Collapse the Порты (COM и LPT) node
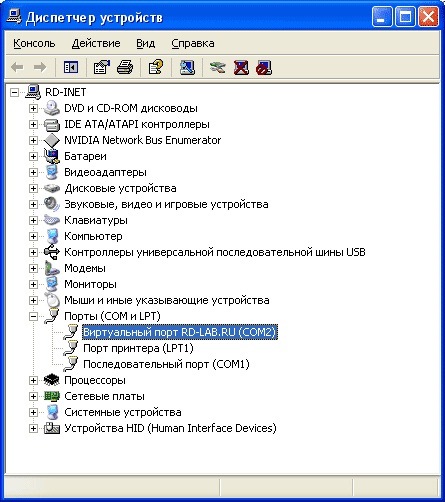Screen dimensions: 445x502 [x=33, y=316]
